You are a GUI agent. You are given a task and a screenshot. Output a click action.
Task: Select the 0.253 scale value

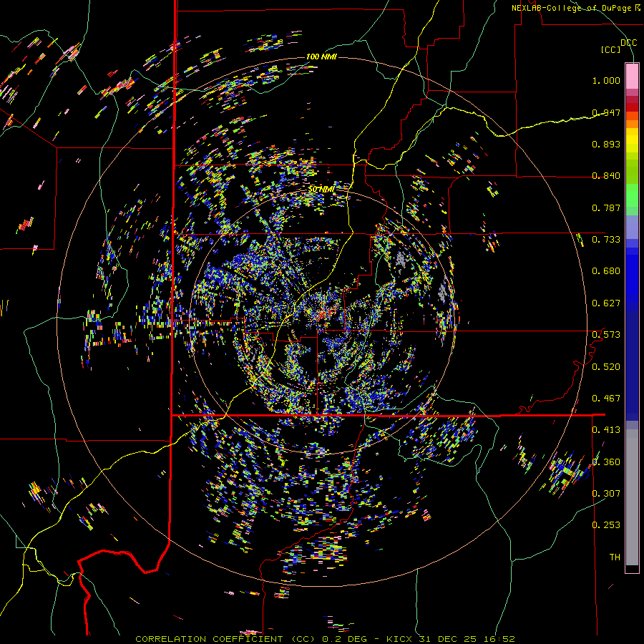pyautogui.click(x=606, y=525)
